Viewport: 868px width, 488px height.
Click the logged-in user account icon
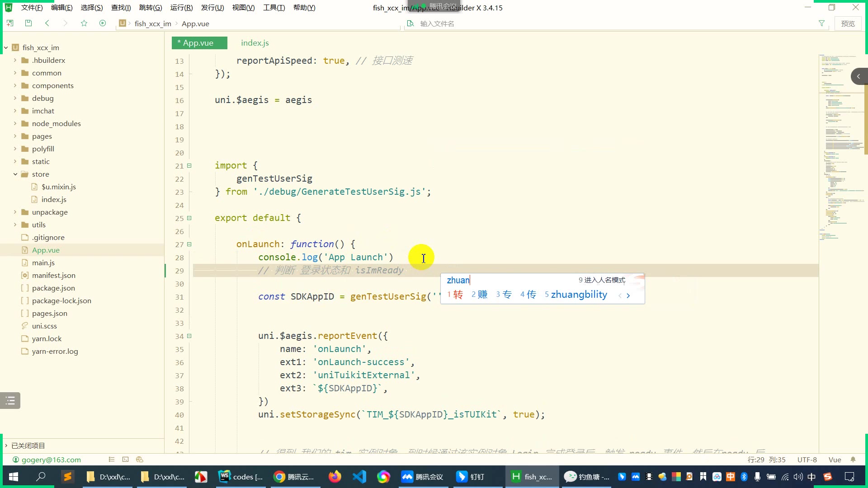click(x=15, y=460)
